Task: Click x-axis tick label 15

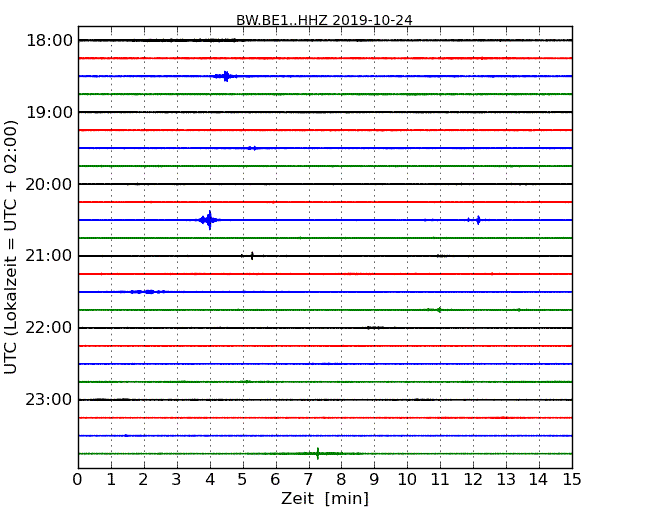Action: click(x=572, y=479)
